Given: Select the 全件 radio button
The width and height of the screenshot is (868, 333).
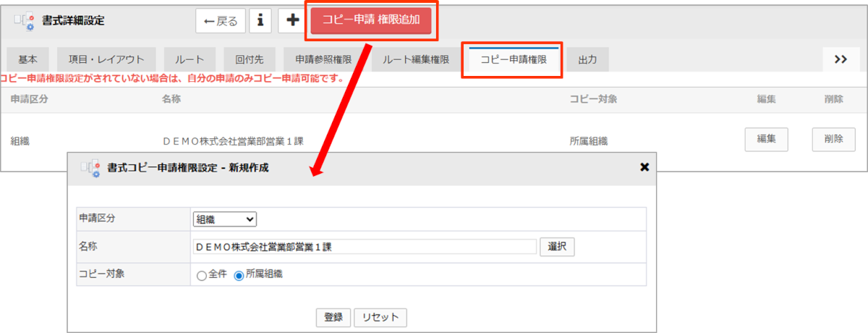Looking at the screenshot, I should click(x=202, y=275).
